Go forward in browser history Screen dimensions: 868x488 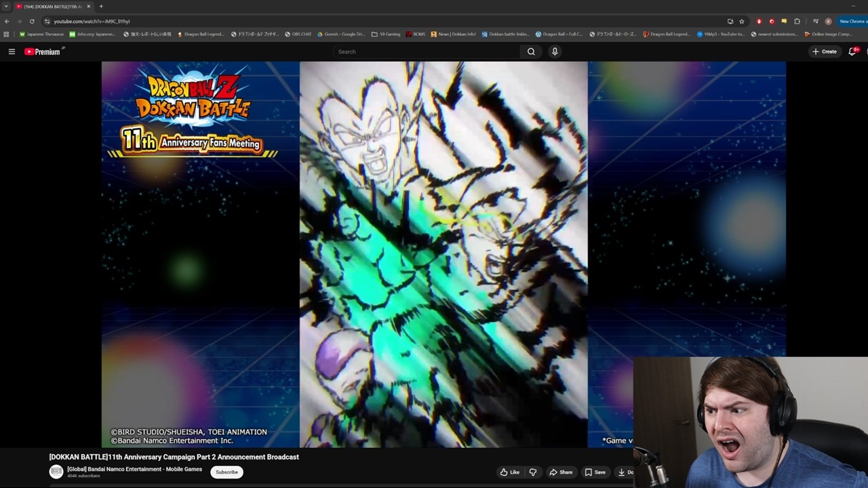coord(19,21)
